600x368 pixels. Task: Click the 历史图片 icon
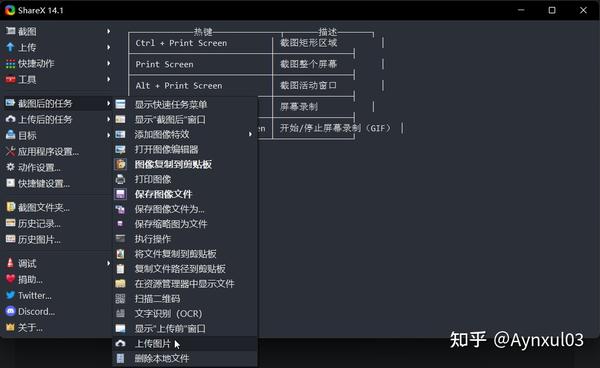(x=10, y=239)
